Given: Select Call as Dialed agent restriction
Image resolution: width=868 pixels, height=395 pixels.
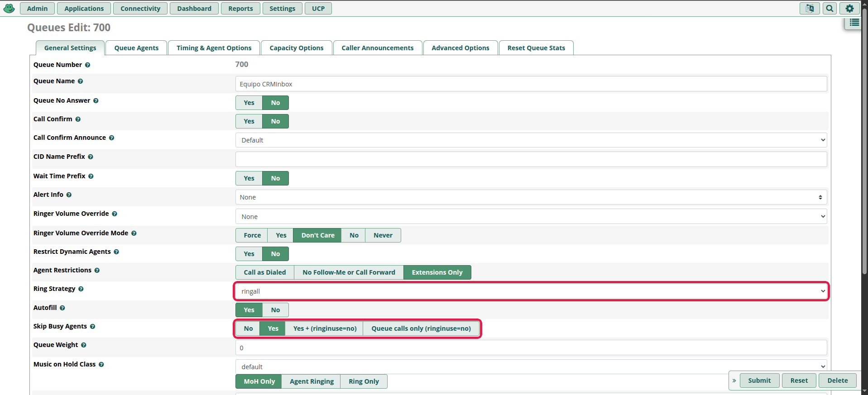Looking at the screenshot, I should pyautogui.click(x=265, y=272).
